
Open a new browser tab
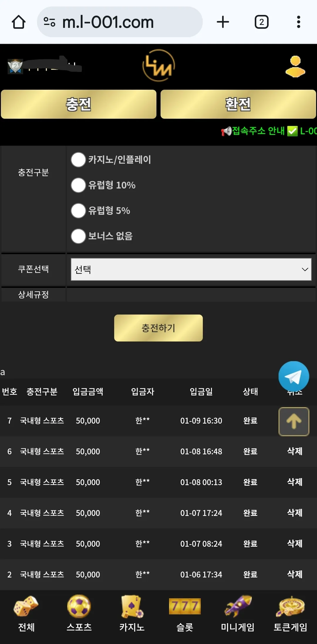pyautogui.click(x=223, y=22)
